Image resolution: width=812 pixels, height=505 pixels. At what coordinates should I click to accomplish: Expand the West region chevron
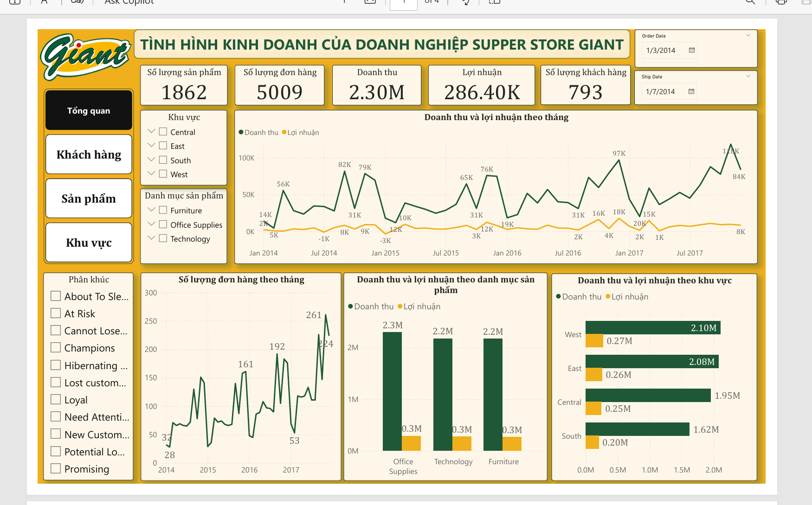pyautogui.click(x=151, y=173)
